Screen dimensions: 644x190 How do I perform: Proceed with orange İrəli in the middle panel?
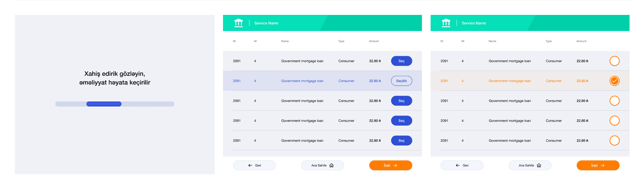click(x=391, y=165)
